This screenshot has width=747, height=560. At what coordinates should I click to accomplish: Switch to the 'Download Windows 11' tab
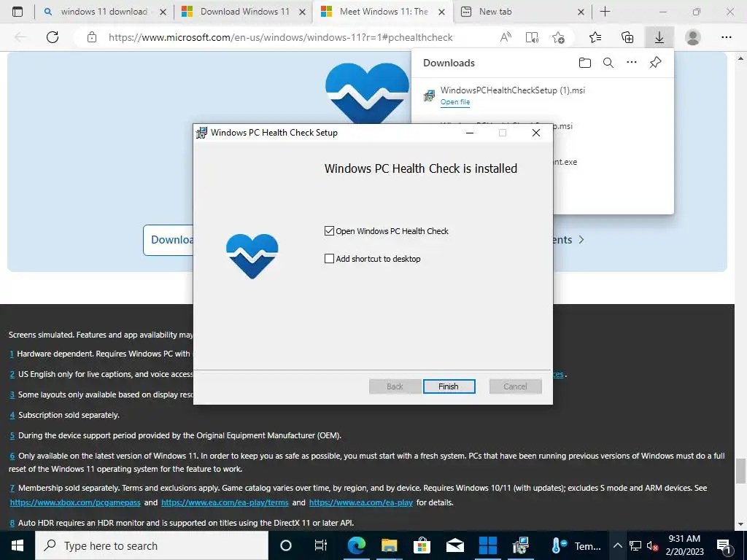point(244,12)
